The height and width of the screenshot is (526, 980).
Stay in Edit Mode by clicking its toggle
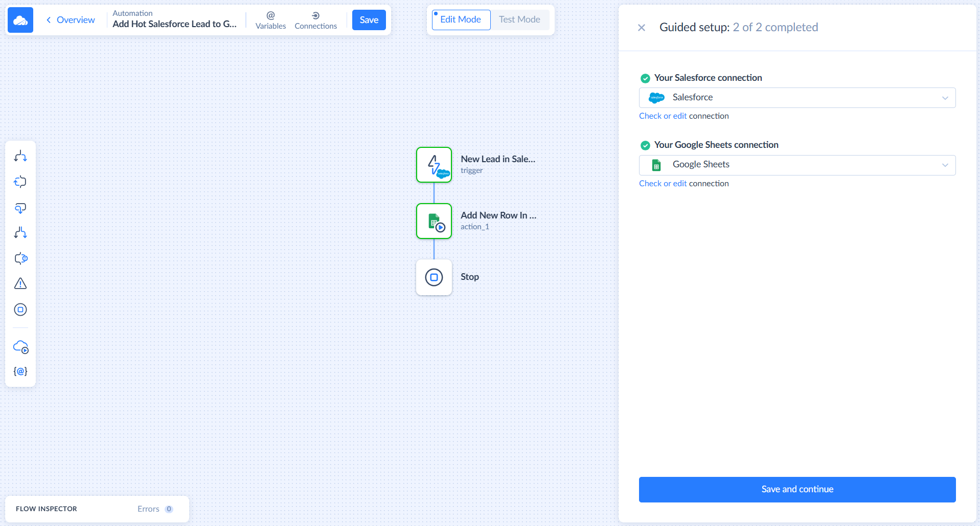click(460, 19)
